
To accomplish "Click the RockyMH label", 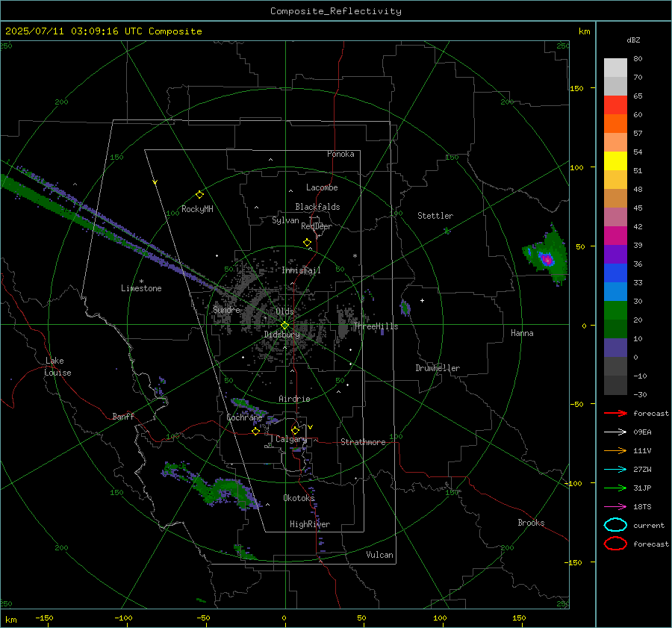I will (197, 209).
